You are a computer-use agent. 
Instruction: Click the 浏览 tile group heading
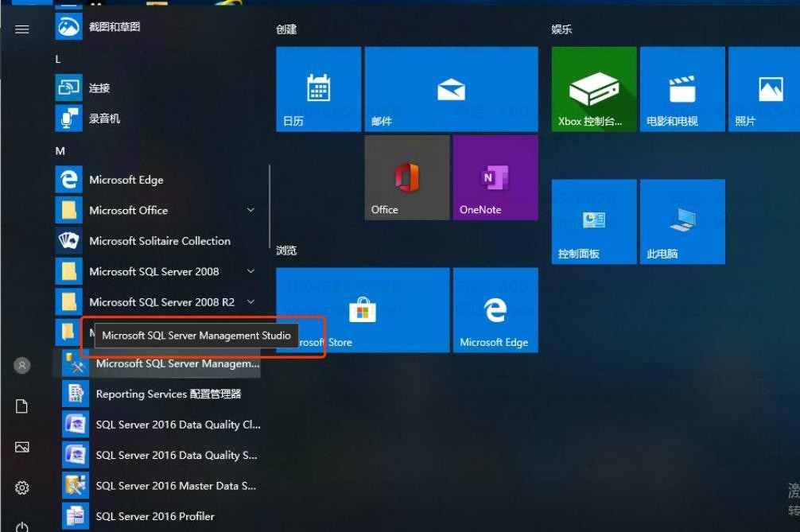pos(286,250)
